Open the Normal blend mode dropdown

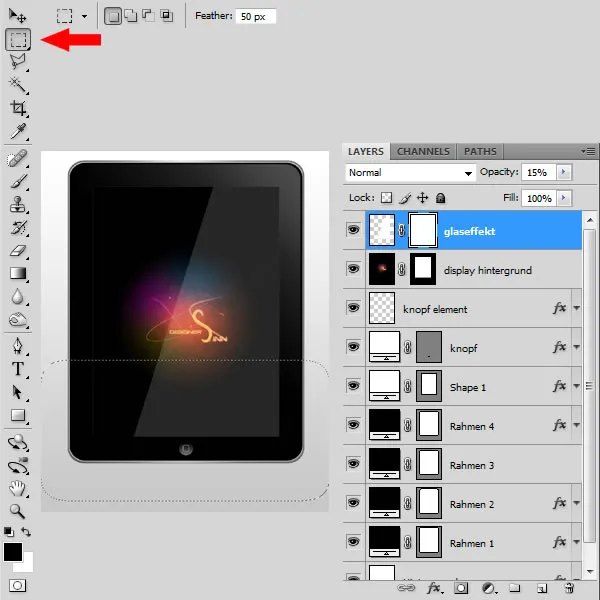410,173
